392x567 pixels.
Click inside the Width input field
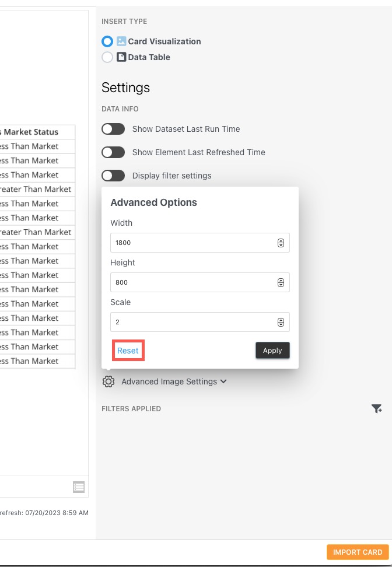pyautogui.click(x=192, y=243)
